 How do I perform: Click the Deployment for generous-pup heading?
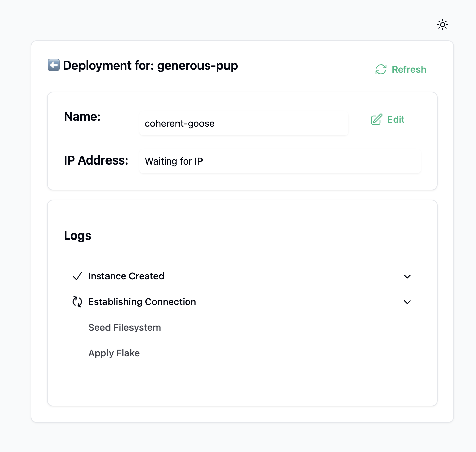(x=150, y=65)
